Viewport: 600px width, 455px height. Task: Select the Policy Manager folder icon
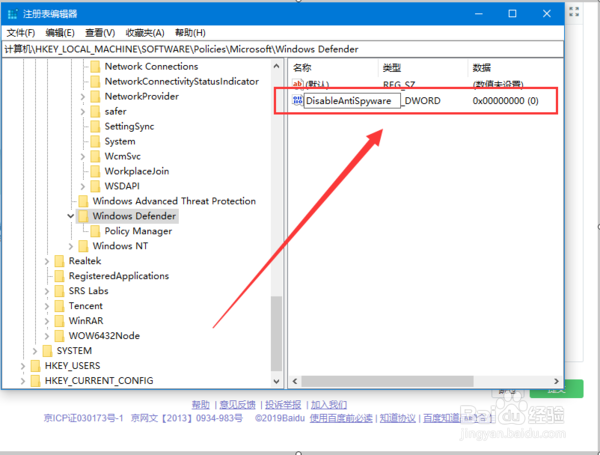coord(95,231)
